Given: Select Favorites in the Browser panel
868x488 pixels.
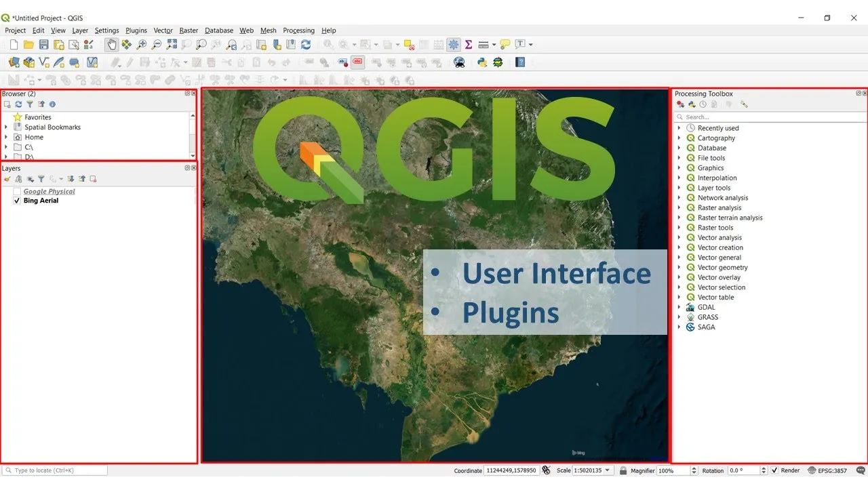Looking at the screenshot, I should [x=38, y=117].
